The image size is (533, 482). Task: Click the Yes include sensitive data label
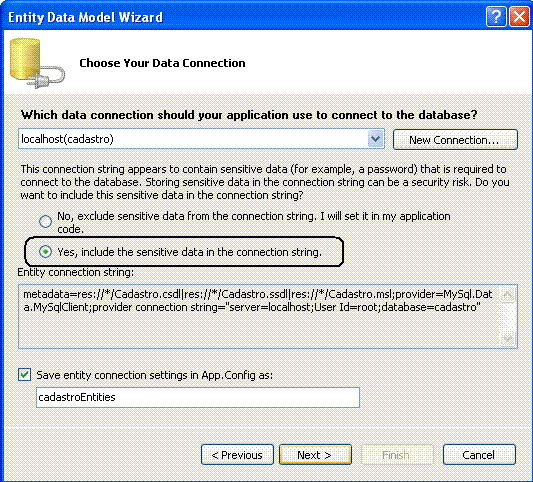pos(189,252)
